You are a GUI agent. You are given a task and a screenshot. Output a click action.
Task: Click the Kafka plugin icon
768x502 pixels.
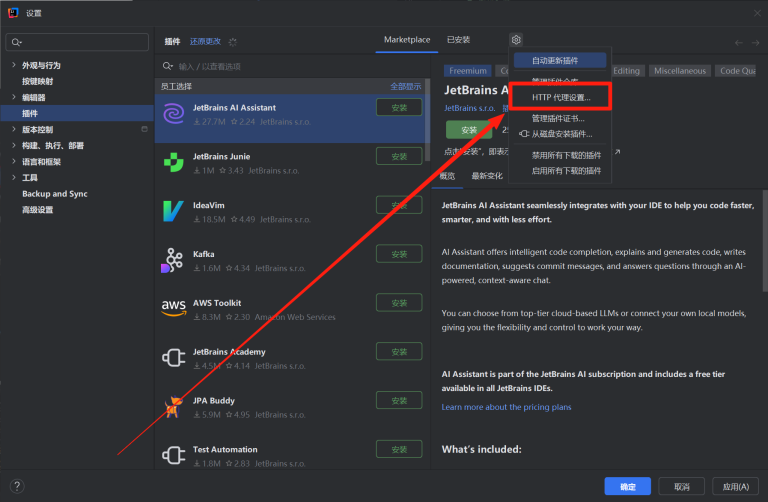coord(173,260)
